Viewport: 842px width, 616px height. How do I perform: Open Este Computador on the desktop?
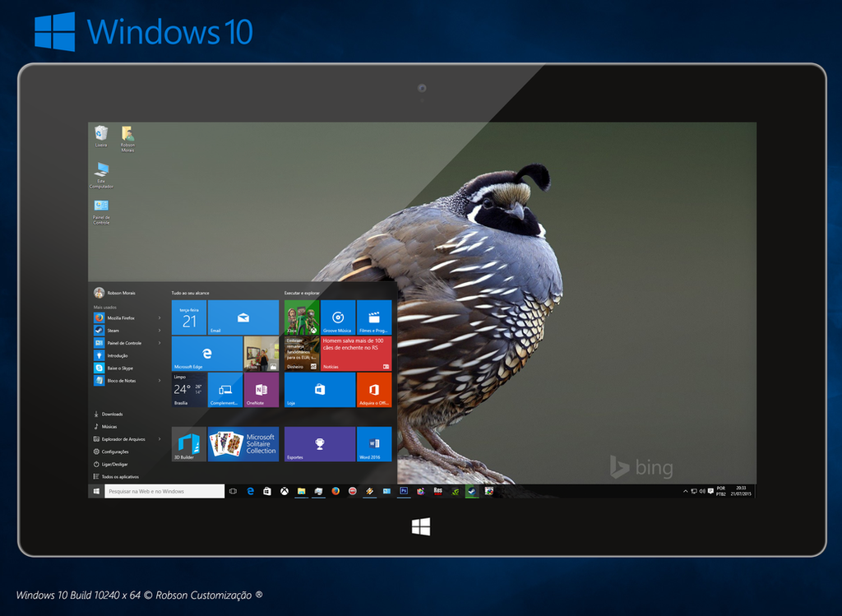tap(101, 175)
